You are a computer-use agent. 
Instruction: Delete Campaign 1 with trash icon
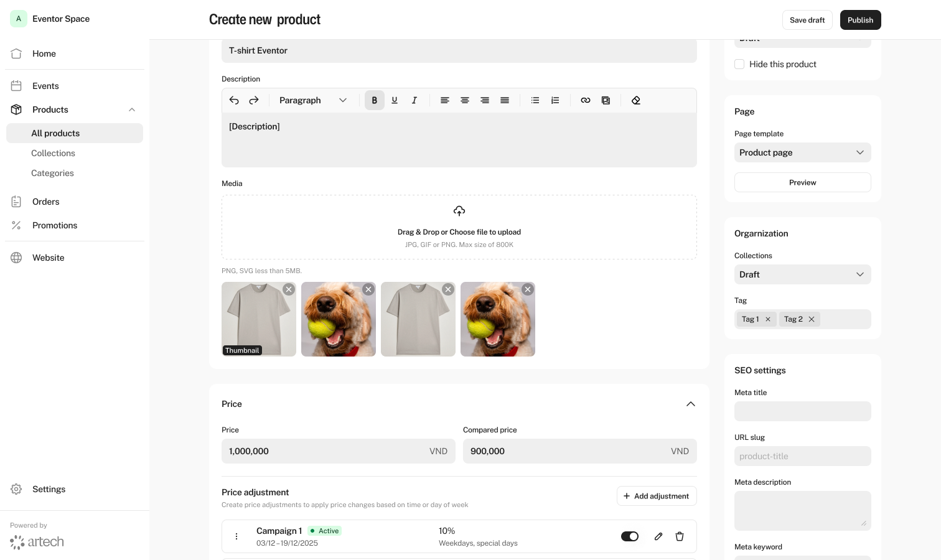click(x=680, y=536)
